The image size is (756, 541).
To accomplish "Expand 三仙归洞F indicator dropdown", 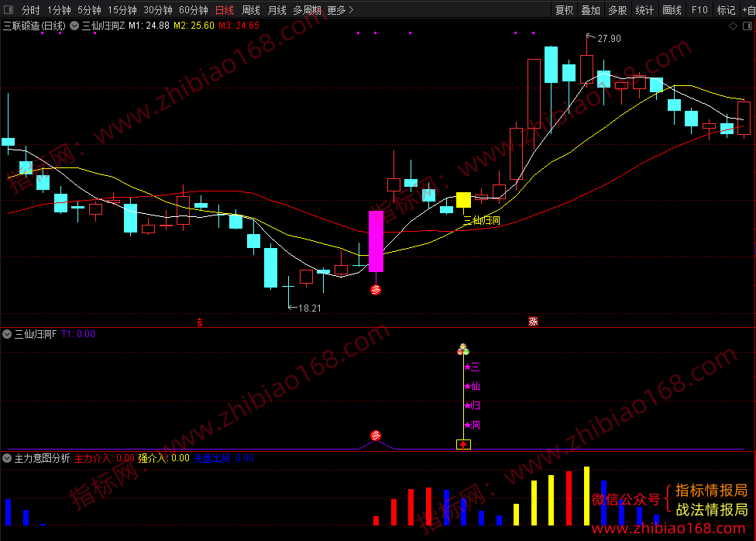I will [x=7, y=334].
